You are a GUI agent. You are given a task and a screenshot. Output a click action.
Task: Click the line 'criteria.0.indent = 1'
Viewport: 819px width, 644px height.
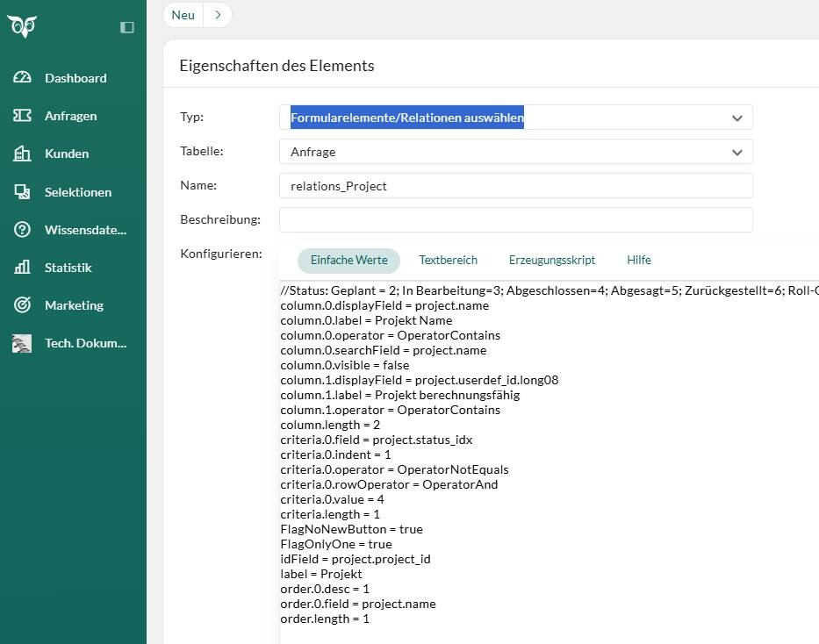[335, 454]
